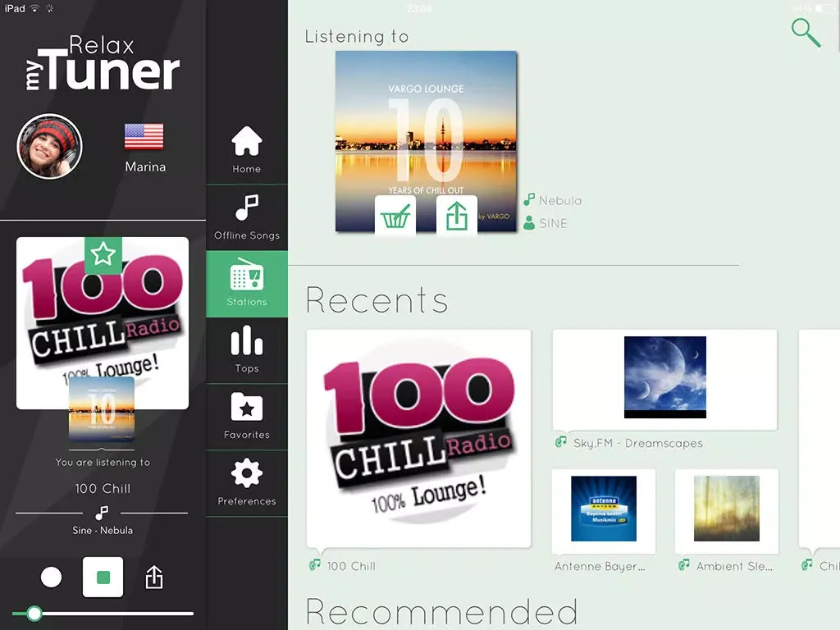840x630 pixels.
Task: Open Antenne Bayern station thumbnail
Action: [603, 510]
